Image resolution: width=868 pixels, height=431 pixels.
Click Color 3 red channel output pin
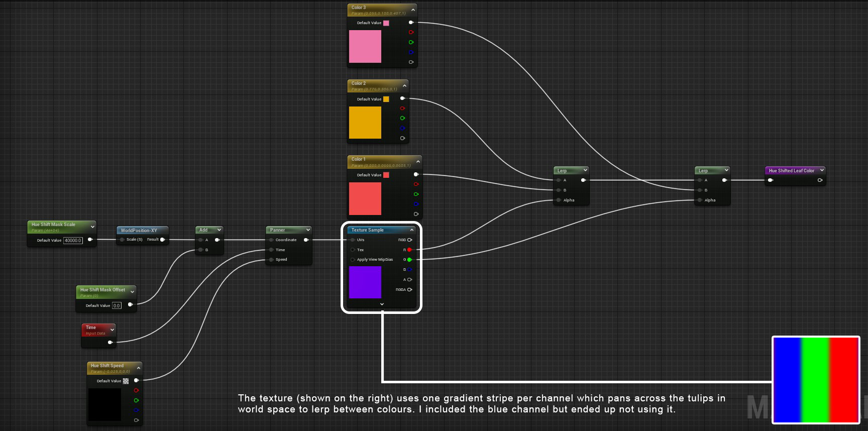pyautogui.click(x=411, y=32)
